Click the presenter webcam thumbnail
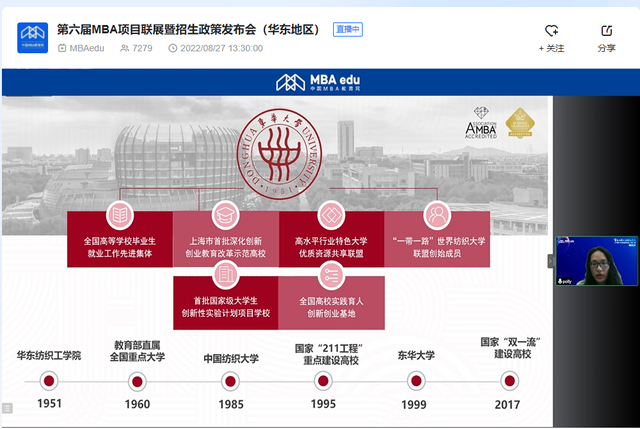This screenshot has height=429, width=640. [596, 260]
